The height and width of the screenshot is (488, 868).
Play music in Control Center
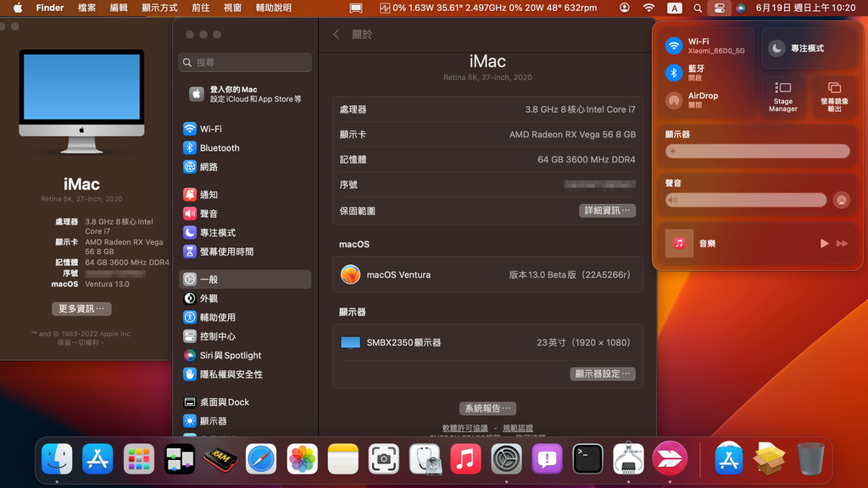coord(824,243)
